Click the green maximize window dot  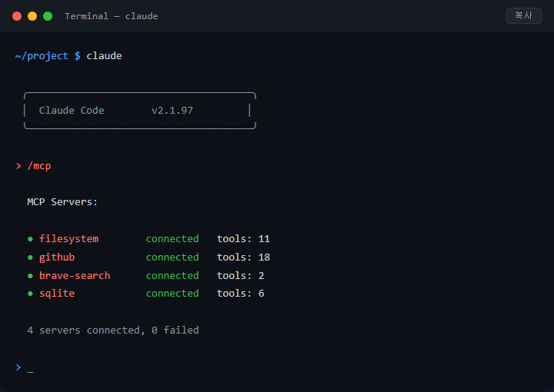click(x=48, y=16)
